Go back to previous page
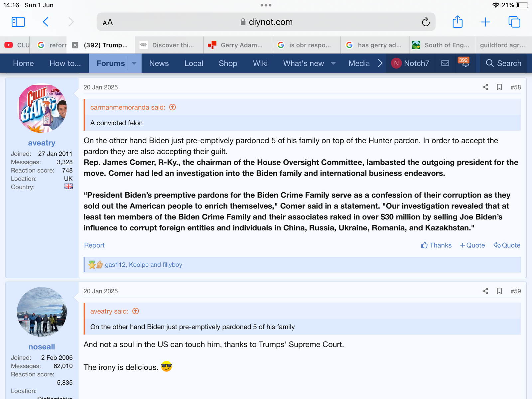 click(46, 22)
